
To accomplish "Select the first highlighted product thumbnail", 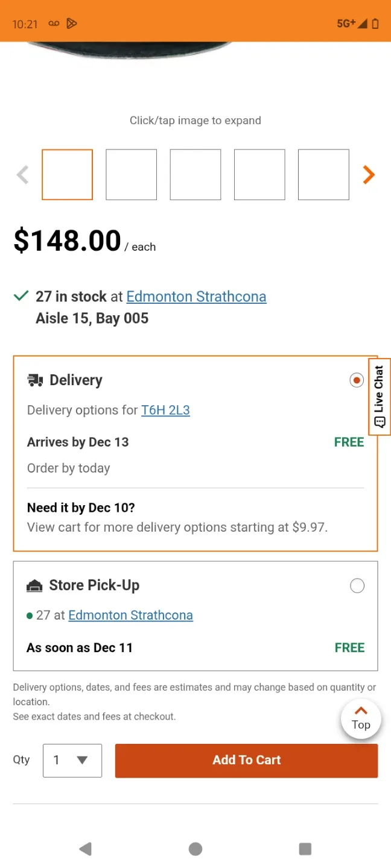I will (67, 175).
